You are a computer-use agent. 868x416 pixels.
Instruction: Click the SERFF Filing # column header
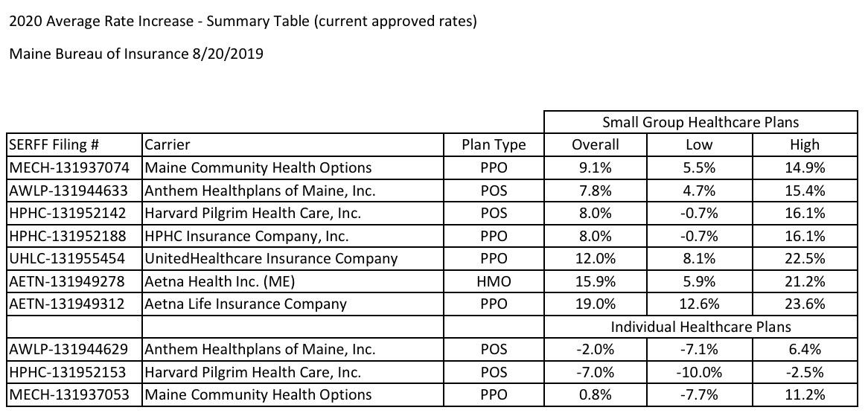click(54, 145)
